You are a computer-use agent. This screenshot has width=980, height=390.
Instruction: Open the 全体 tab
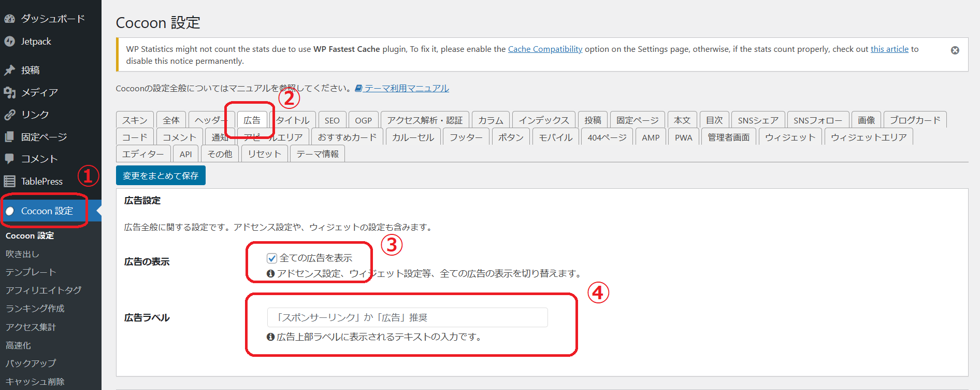[x=171, y=120]
